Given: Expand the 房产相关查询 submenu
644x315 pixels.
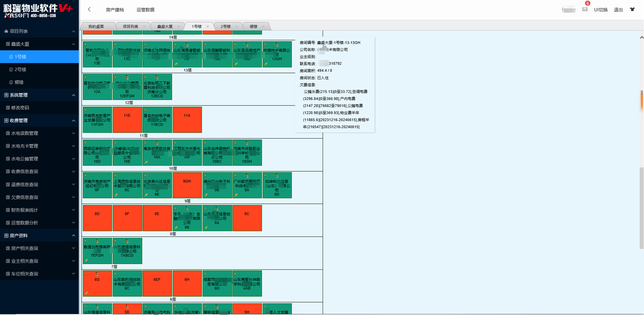Looking at the screenshot, I should [x=73, y=248].
